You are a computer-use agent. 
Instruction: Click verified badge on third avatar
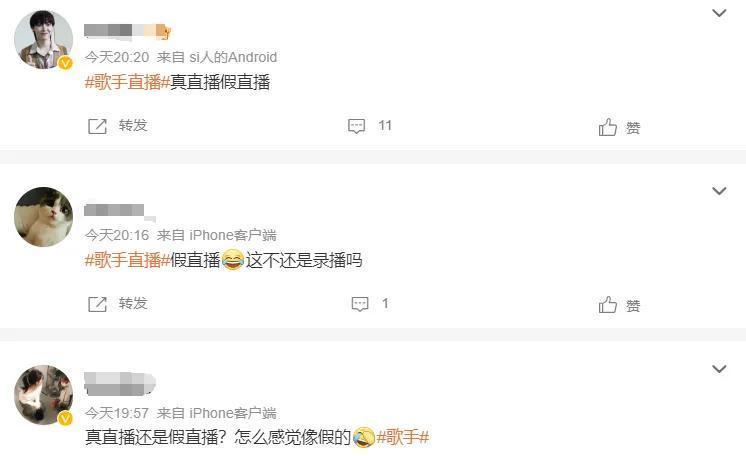tap(65, 418)
